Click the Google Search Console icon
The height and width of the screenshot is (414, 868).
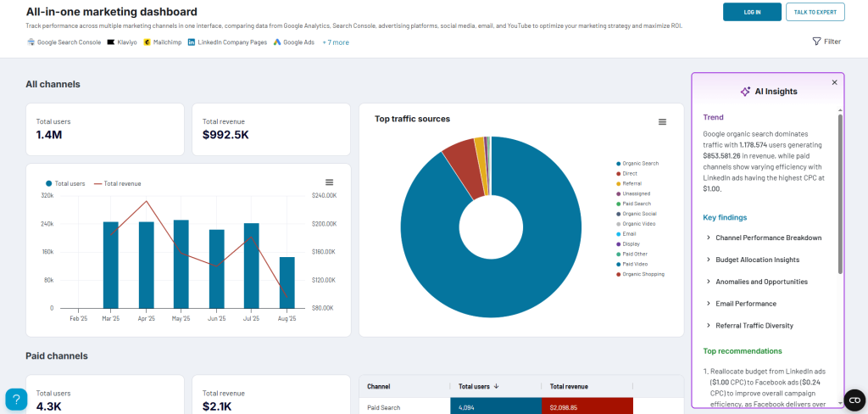(x=31, y=42)
